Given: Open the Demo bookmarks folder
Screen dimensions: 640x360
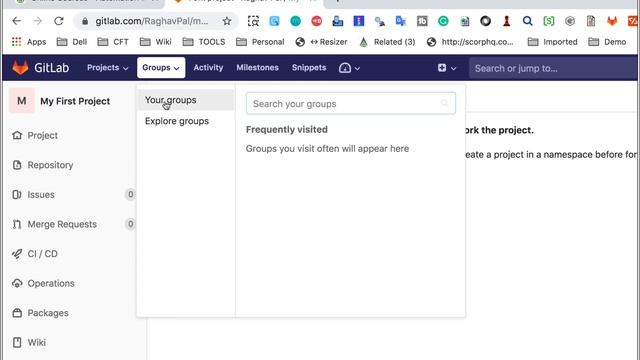Looking at the screenshot, I should [607, 42].
